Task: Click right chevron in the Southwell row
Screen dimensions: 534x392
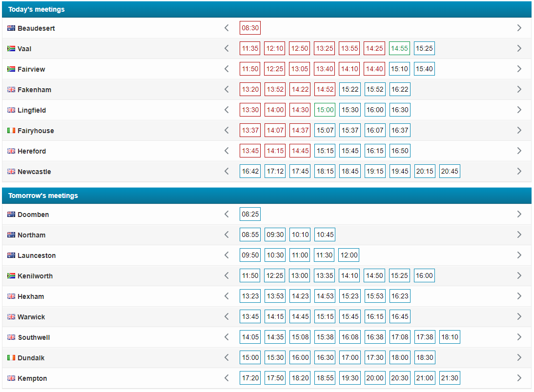Action: point(519,337)
